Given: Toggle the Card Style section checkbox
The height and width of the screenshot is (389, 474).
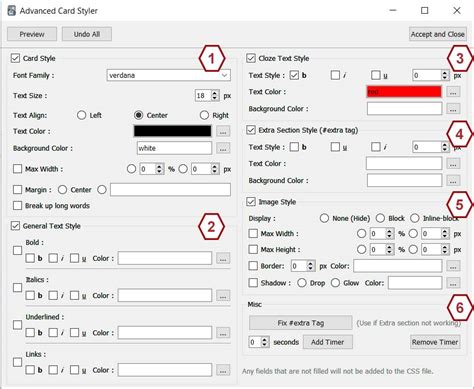Looking at the screenshot, I should [x=15, y=58].
